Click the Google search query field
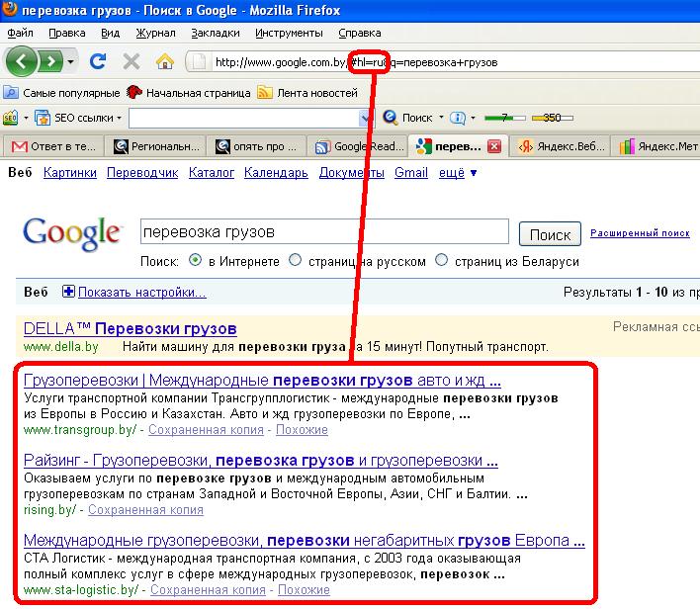Image resolution: width=700 pixels, height=609 pixels. coord(324,231)
